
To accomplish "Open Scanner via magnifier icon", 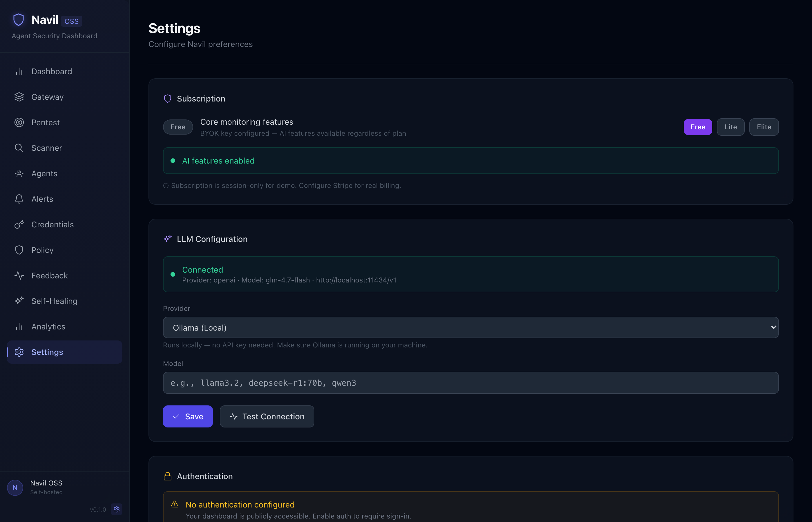I will 19,148.
